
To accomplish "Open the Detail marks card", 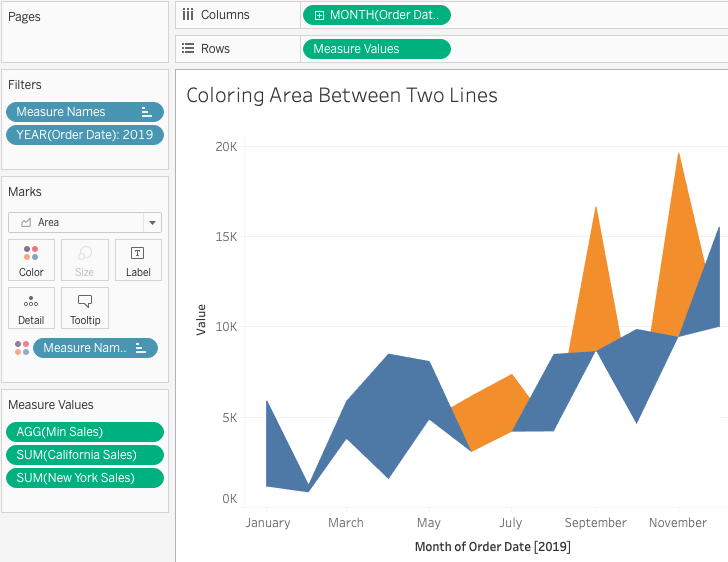I will click(31, 308).
